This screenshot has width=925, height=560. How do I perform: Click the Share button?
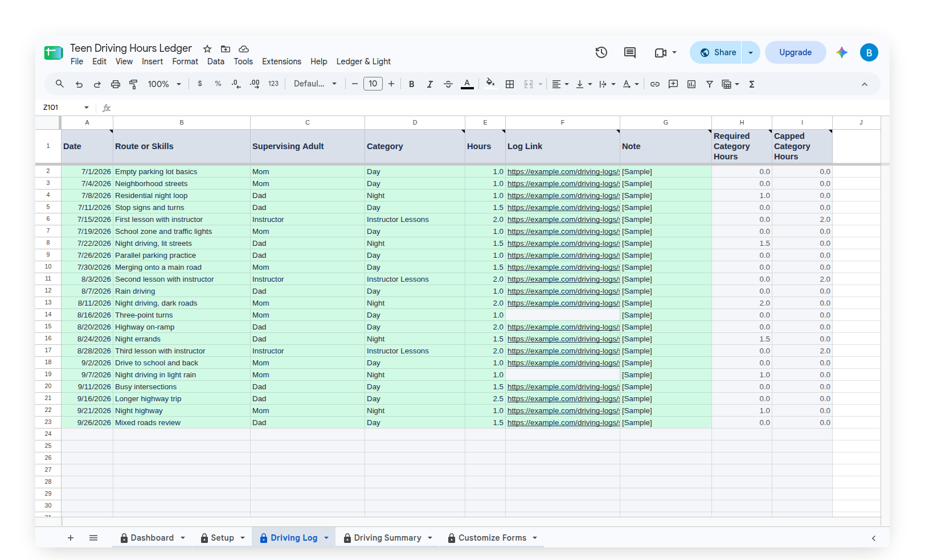(715, 52)
